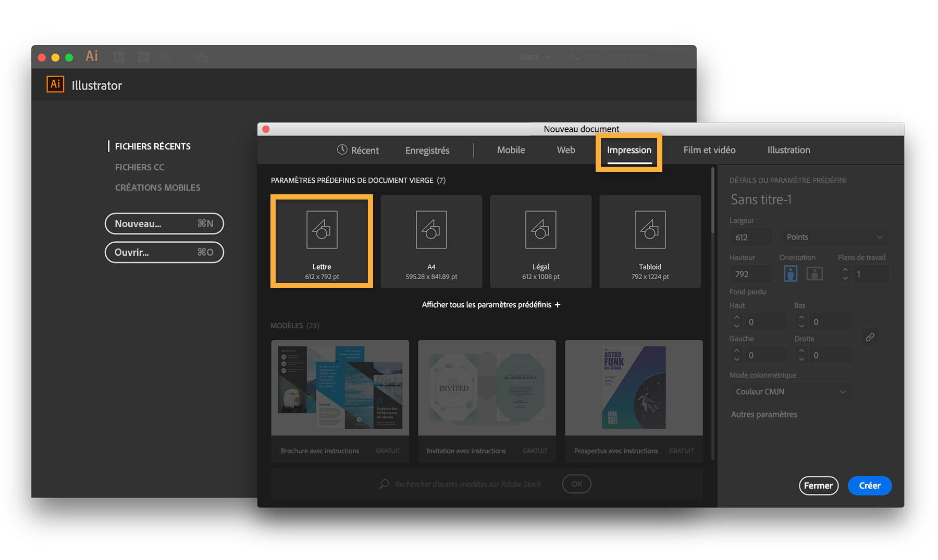Viewport: 938px width, 560px height.
Task: Decrease the Gauche bleed value
Action: (x=736, y=359)
